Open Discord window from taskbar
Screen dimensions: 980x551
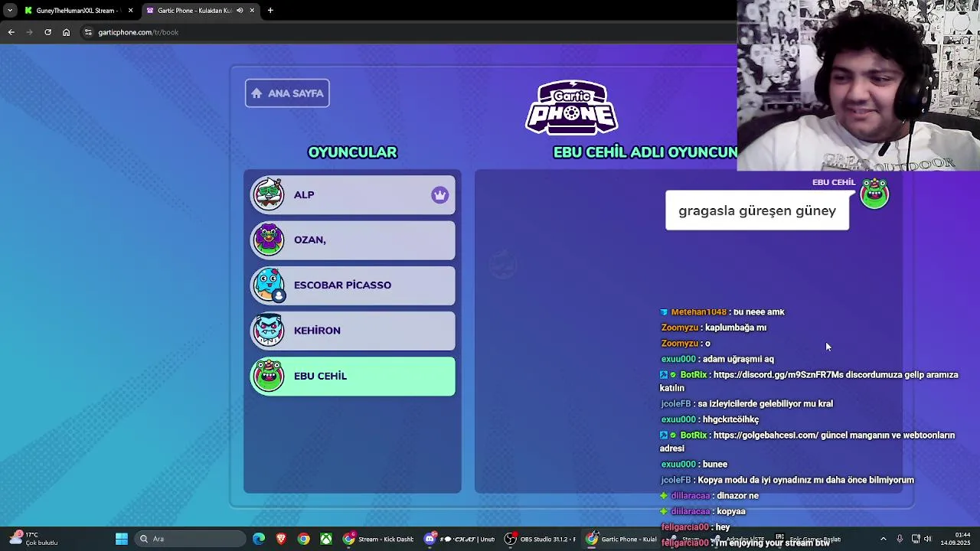[459, 539]
